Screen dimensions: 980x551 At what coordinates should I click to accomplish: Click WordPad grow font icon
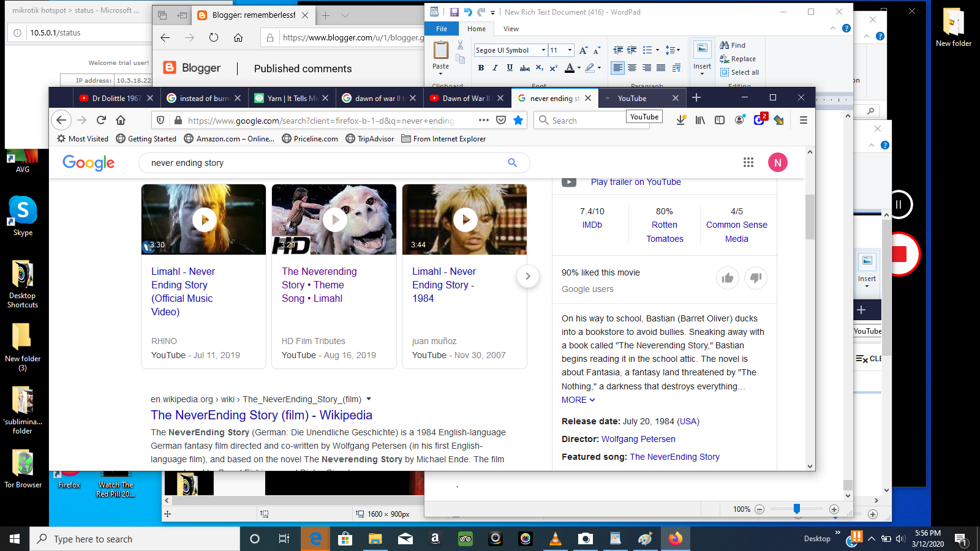coord(583,50)
